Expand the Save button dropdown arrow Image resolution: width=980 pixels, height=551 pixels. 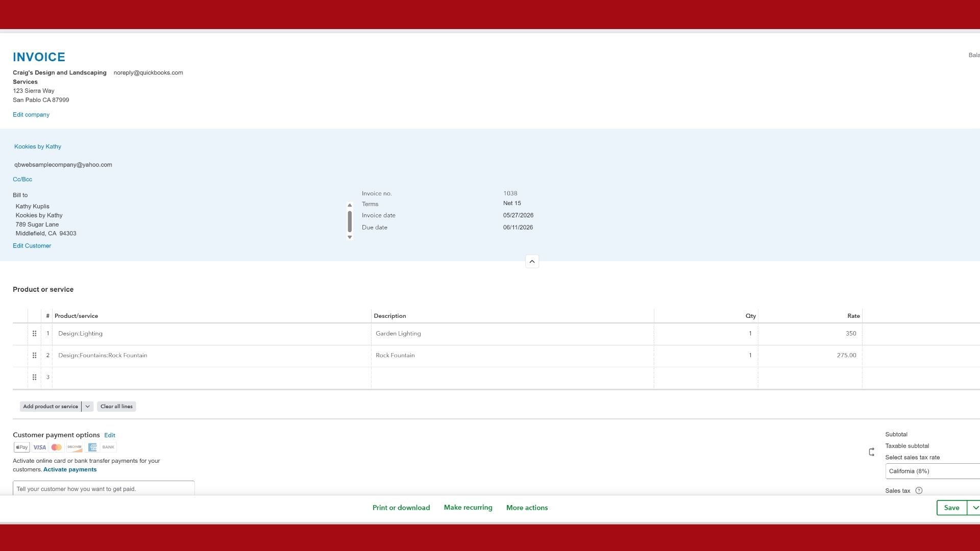click(974, 508)
